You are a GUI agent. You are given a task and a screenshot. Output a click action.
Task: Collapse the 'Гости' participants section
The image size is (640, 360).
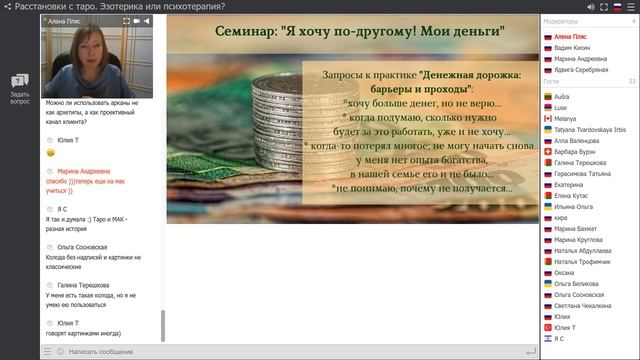click(x=590, y=81)
